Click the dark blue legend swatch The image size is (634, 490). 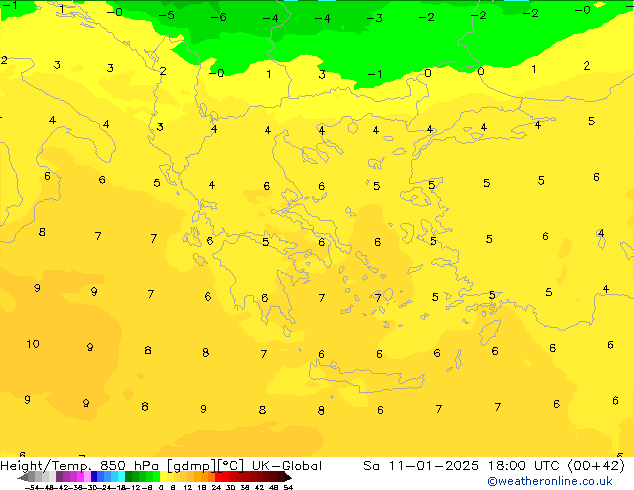tap(94, 477)
